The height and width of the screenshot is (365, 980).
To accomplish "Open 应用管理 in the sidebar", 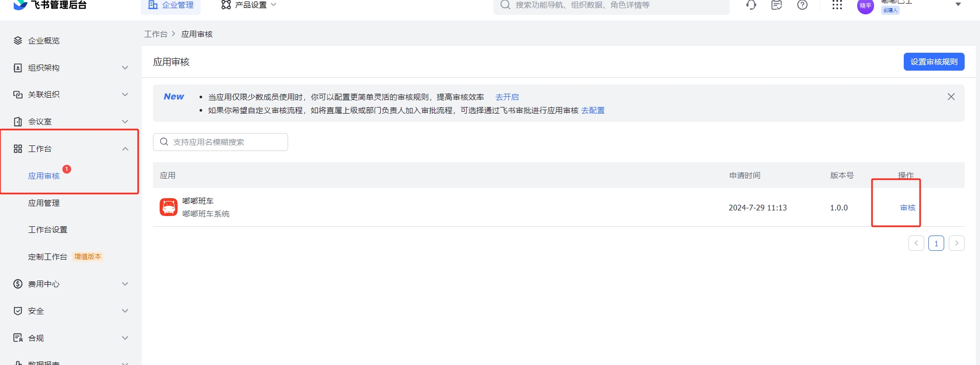I will click(x=44, y=203).
